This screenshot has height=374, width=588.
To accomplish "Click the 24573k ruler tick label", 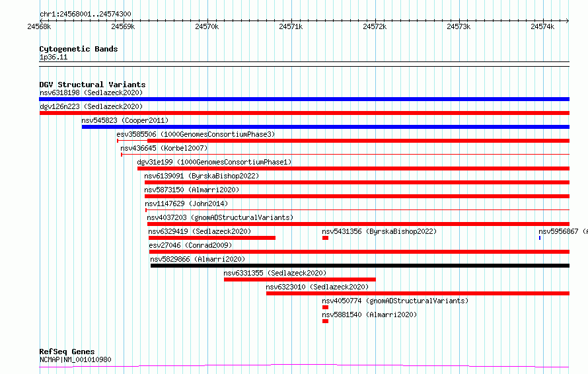I will click(x=459, y=26).
